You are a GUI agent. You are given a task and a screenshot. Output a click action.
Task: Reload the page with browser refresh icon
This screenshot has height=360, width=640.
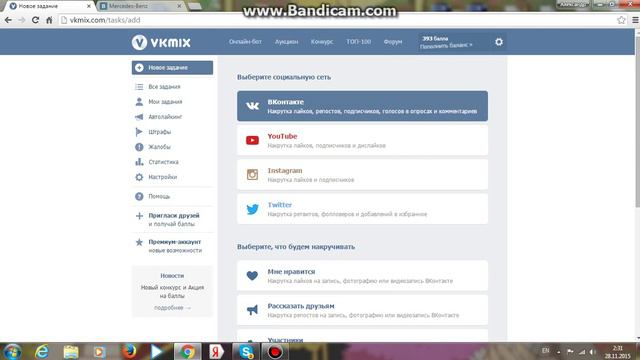[x=36, y=20]
